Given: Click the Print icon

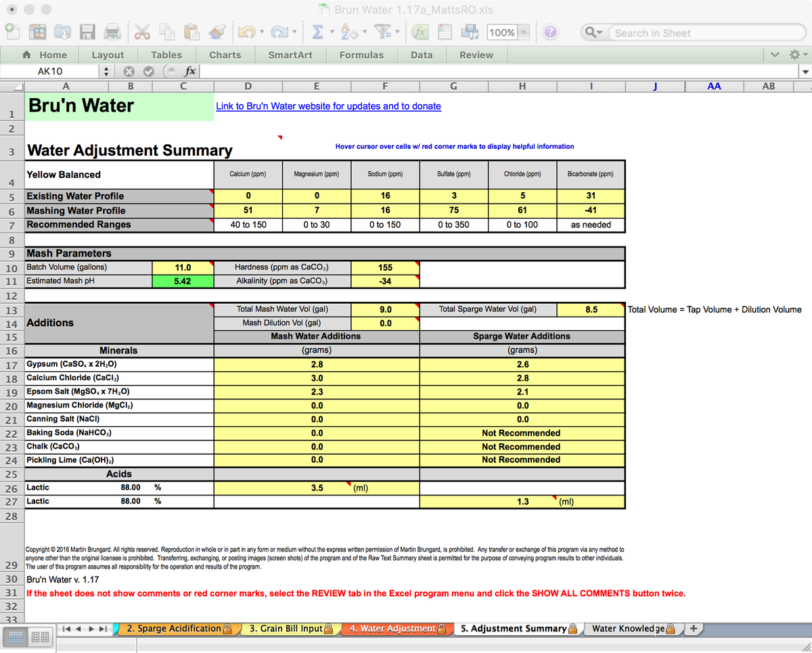Looking at the screenshot, I should (112, 31).
